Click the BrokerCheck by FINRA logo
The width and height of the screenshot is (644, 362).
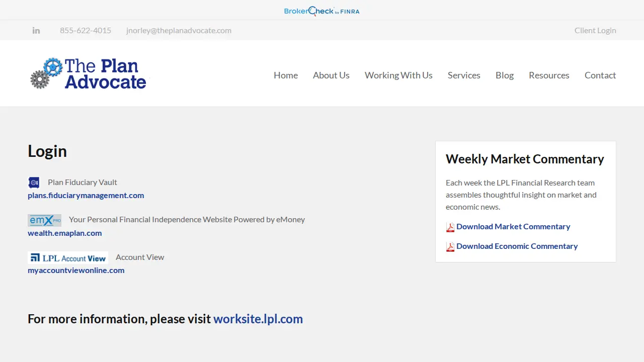[322, 11]
